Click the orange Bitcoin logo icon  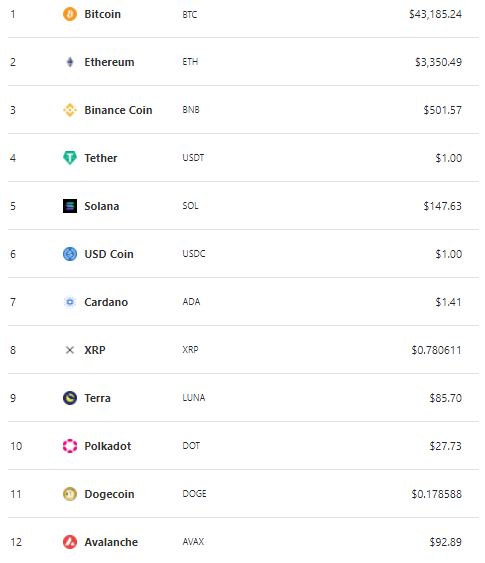tap(70, 14)
